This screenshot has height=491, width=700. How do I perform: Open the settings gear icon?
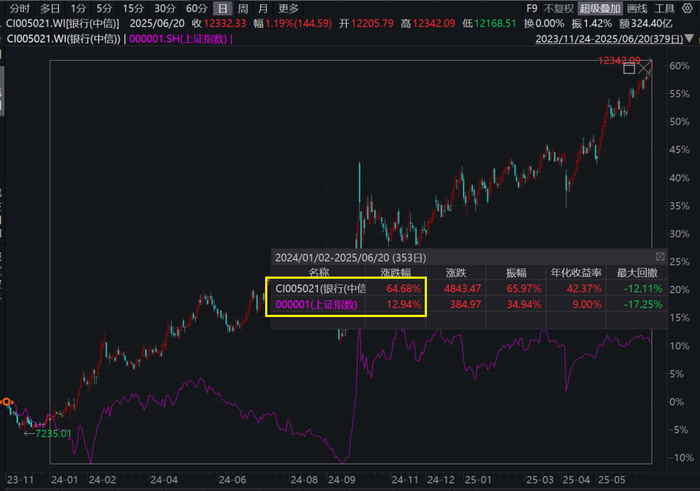687,8
